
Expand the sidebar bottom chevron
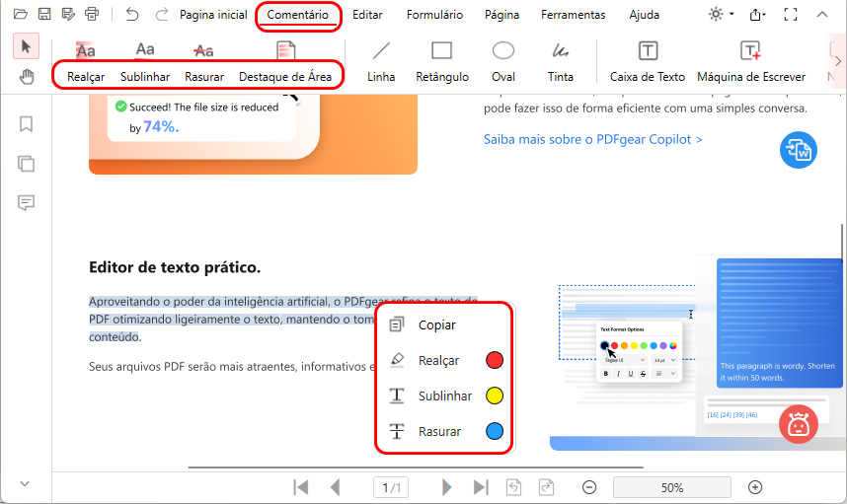coord(25,483)
